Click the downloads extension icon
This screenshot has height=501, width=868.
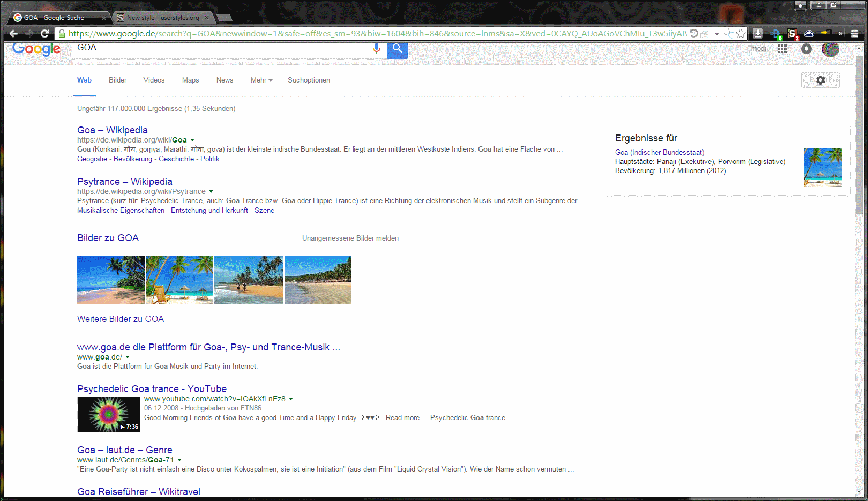pyautogui.click(x=758, y=33)
